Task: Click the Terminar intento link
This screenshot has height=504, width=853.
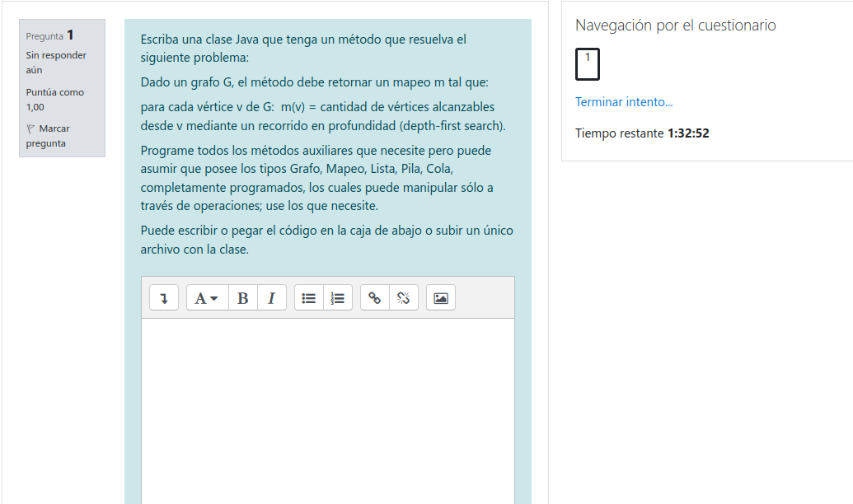Action: (x=624, y=102)
